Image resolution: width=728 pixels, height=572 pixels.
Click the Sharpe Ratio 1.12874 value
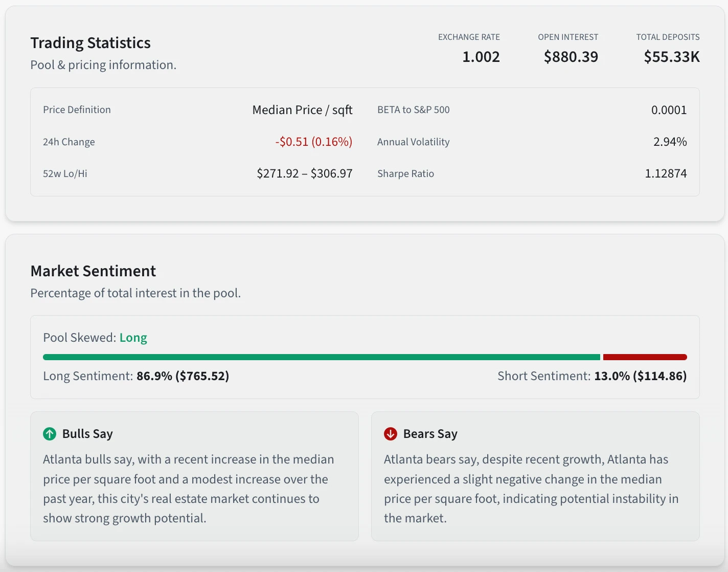(666, 173)
